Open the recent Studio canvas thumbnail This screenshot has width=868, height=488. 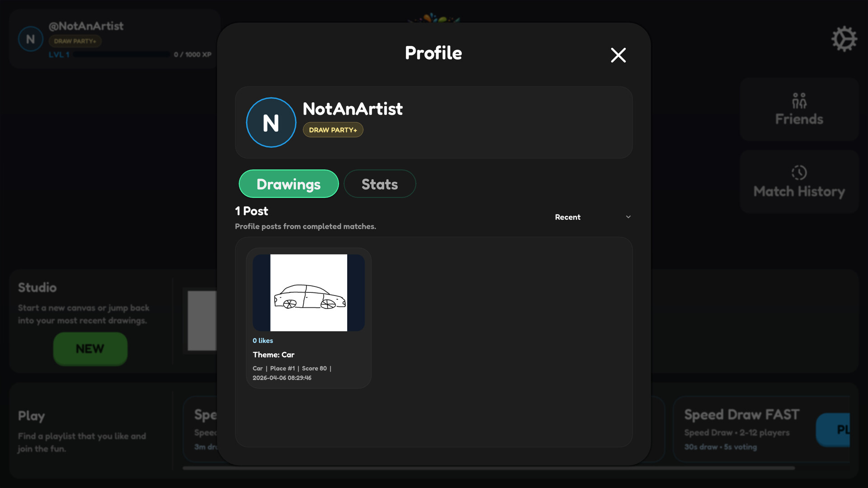202,320
